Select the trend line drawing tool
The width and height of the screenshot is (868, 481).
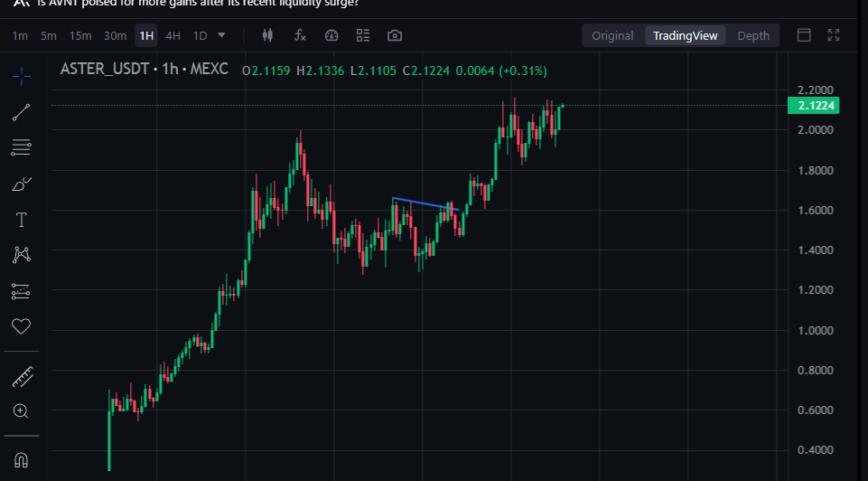tap(21, 112)
